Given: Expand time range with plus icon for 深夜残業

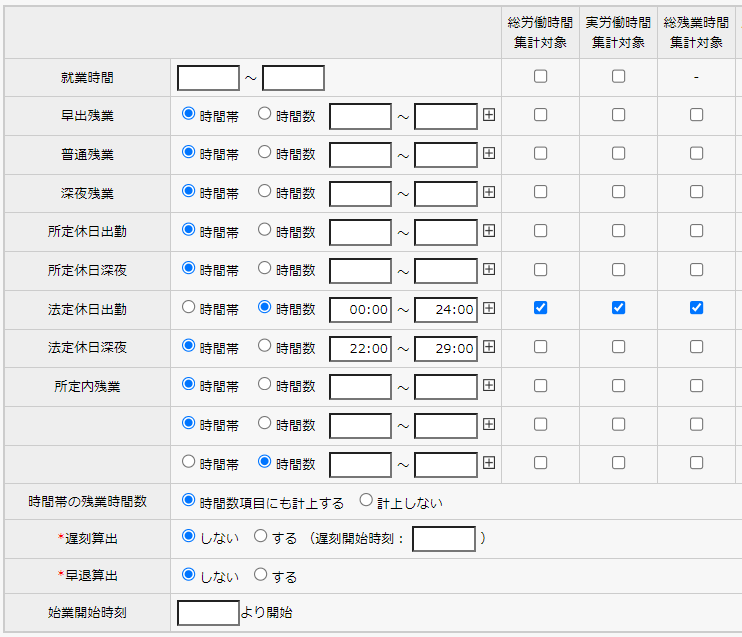Looking at the screenshot, I should [x=489, y=193].
